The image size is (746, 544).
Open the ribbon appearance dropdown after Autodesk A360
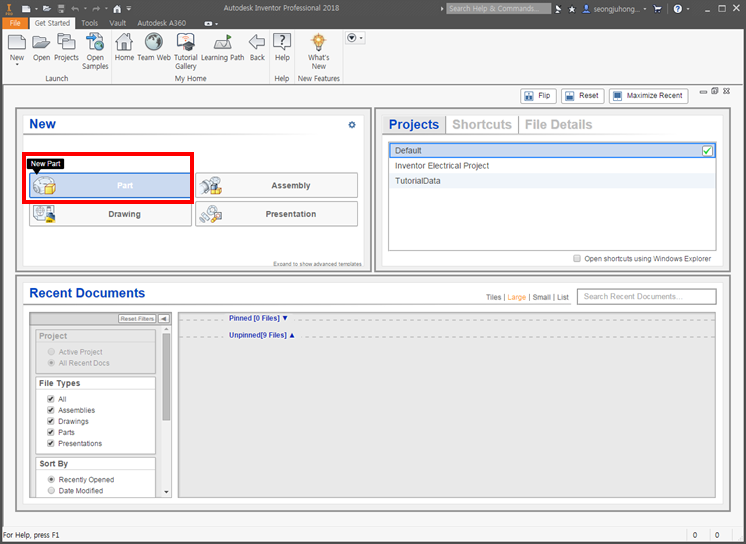pyautogui.click(x=211, y=23)
